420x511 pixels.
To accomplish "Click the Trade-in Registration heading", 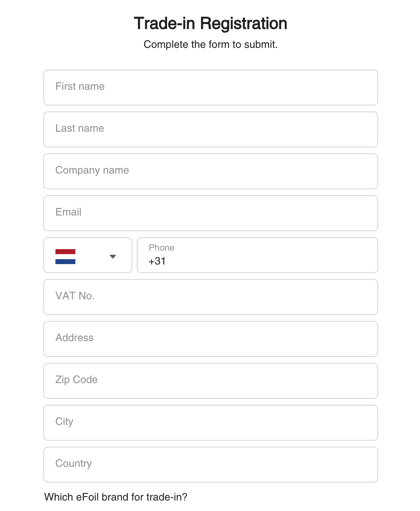I will pos(210,23).
